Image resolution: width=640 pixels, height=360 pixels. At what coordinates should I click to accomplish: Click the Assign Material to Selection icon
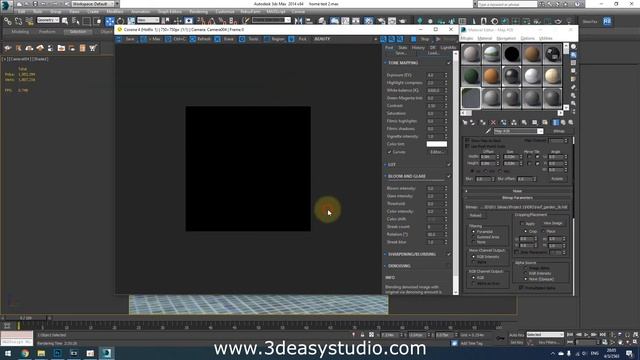(483, 122)
